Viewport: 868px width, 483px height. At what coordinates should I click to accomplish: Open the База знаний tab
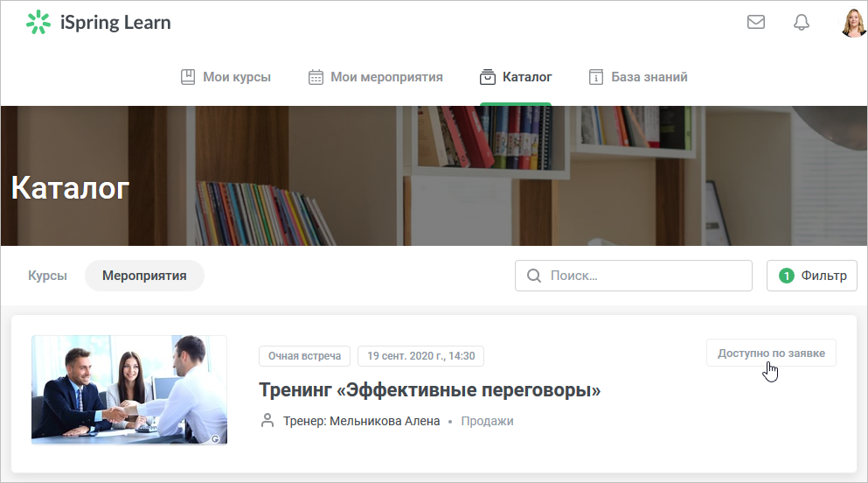click(638, 77)
